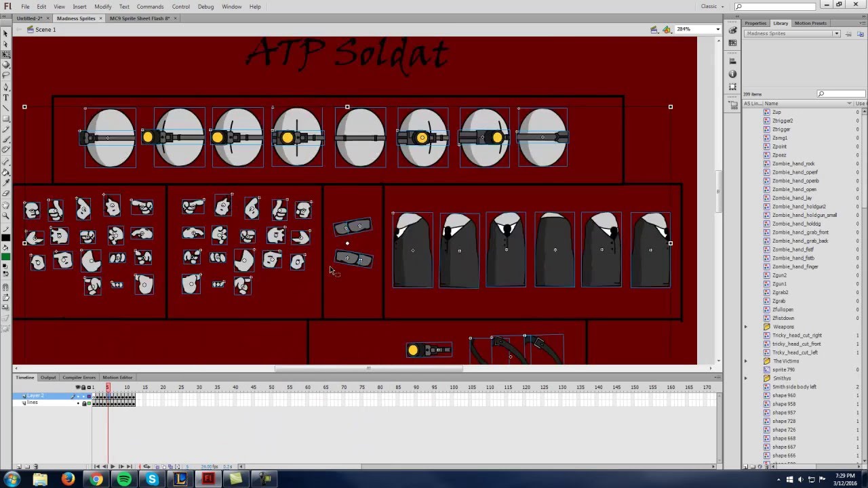Image resolution: width=868 pixels, height=488 pixels.
Task: Expand the Smithys folder
Action: tap(745, 378)
